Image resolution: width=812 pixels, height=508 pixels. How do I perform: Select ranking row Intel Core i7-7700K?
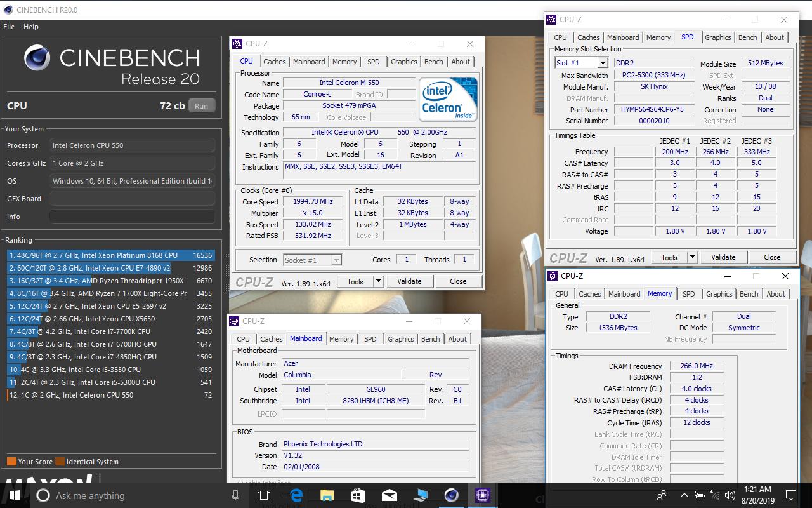(x=111, y=331)
